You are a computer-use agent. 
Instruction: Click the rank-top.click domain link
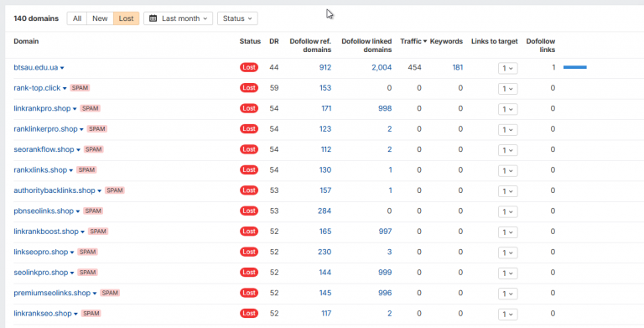point(37,88)
